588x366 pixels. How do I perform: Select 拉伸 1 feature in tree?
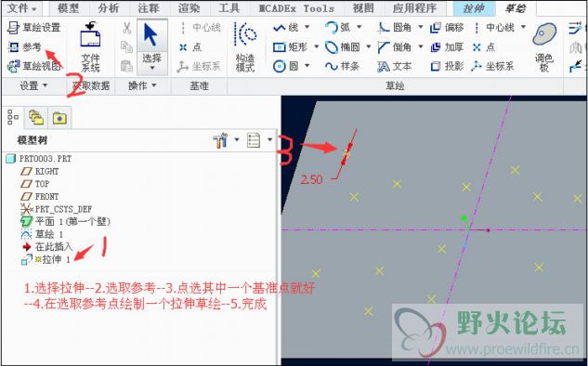(x=46, y=259)
